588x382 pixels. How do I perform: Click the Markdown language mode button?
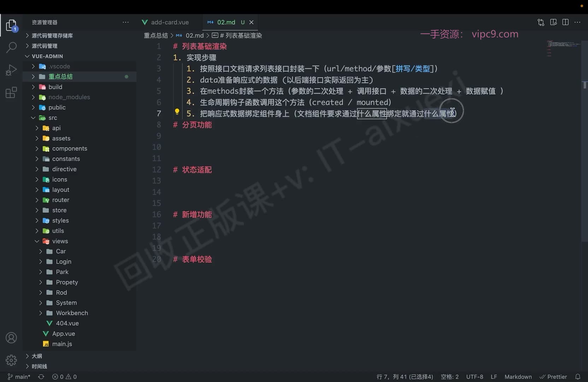518,377
